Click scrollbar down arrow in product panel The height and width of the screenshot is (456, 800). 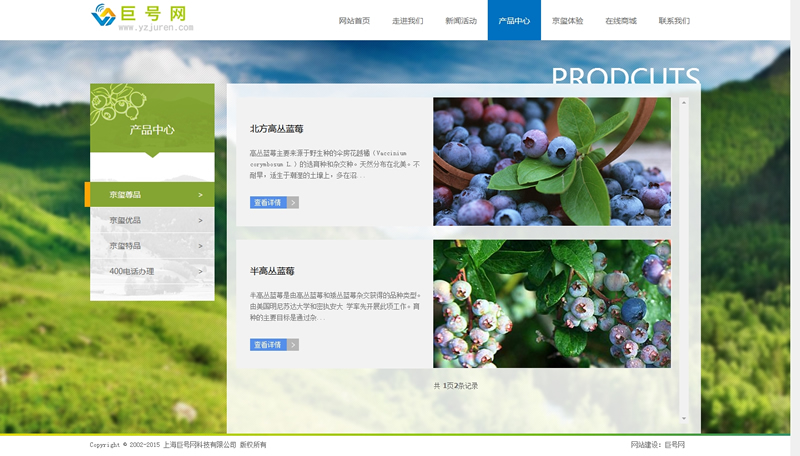coord(684,418)
